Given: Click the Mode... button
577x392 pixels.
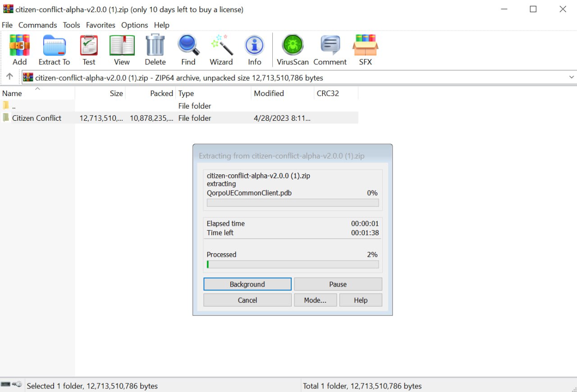Looking at the screenshot, I should (x=316, y=300).
